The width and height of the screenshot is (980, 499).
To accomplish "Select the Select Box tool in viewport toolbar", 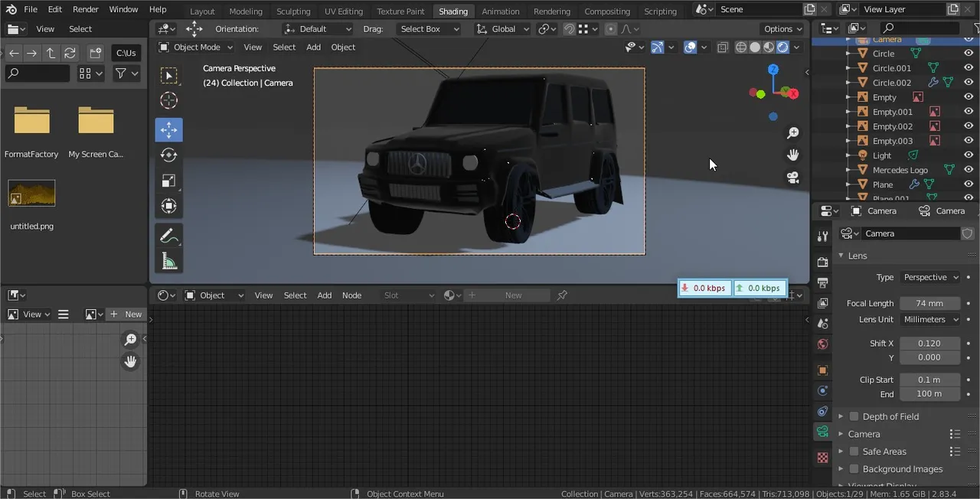I will click(x=169, y=75).
